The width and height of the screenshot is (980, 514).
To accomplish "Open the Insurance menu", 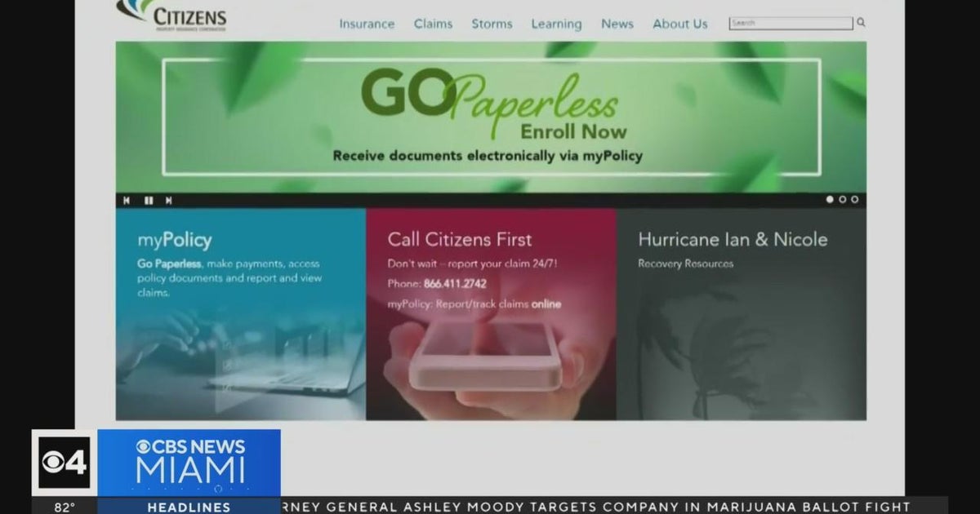I will 367,24.
